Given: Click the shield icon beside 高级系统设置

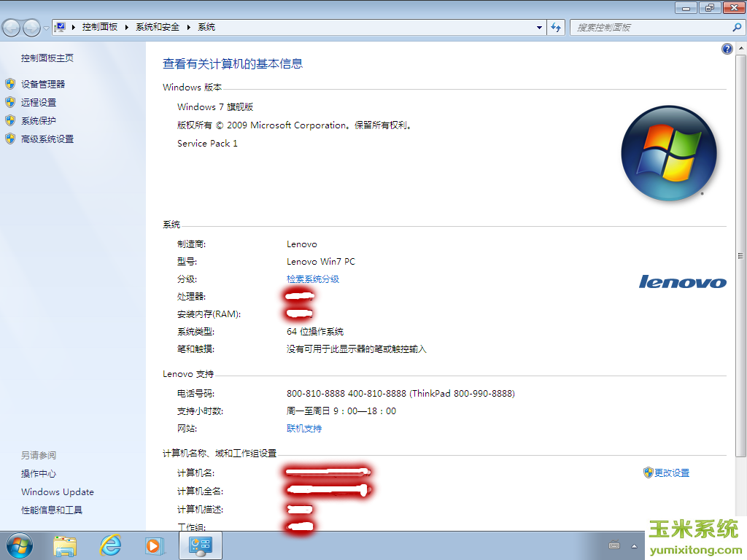Looking at the screenshot, I should click(x=10, y=139).
